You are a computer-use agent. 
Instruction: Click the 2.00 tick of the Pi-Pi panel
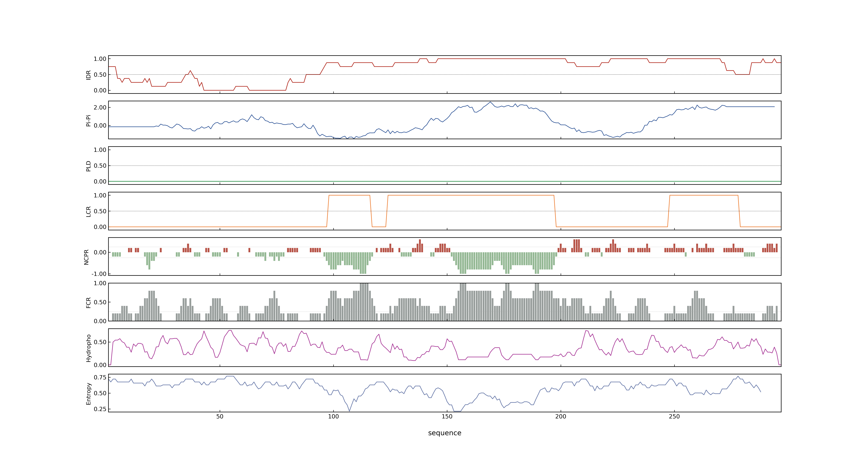(x=100, y=108)
